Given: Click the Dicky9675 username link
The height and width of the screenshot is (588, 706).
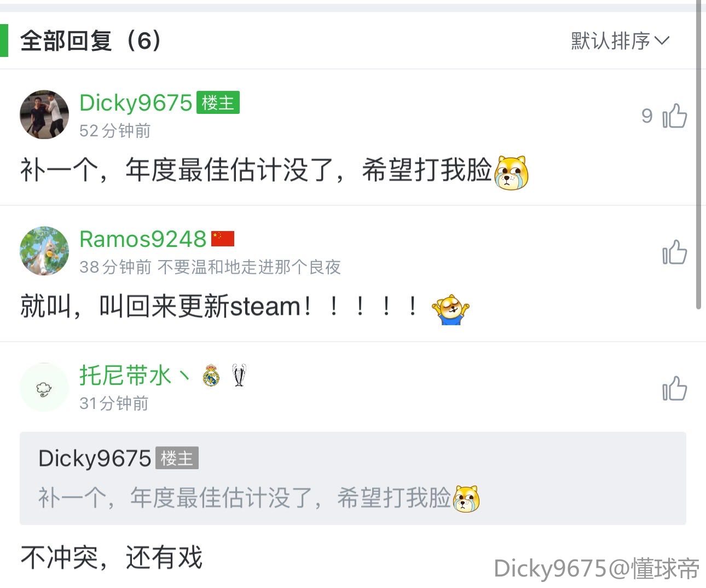Looking at the screenshot, I should 136,102.
